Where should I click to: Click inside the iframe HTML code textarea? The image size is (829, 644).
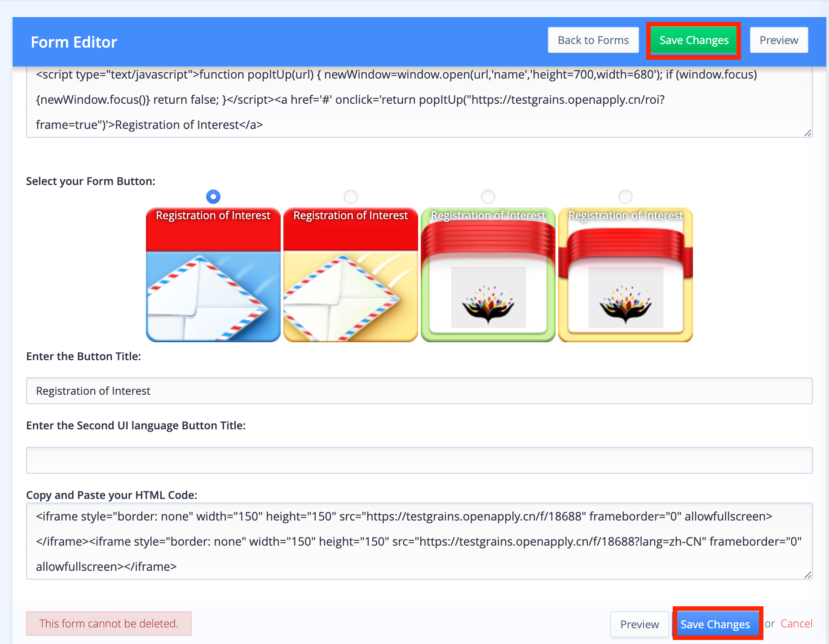[419, 541]
